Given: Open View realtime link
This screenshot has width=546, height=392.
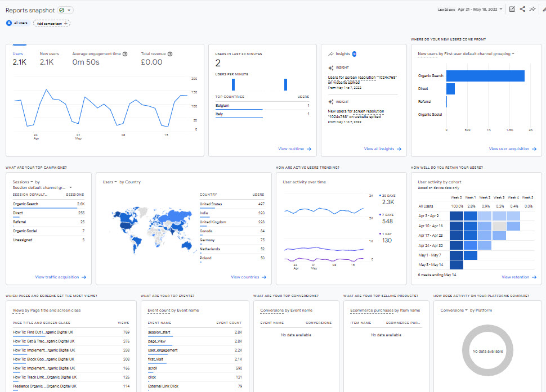Looking at the screenshot, I should [x=294, y=149].
